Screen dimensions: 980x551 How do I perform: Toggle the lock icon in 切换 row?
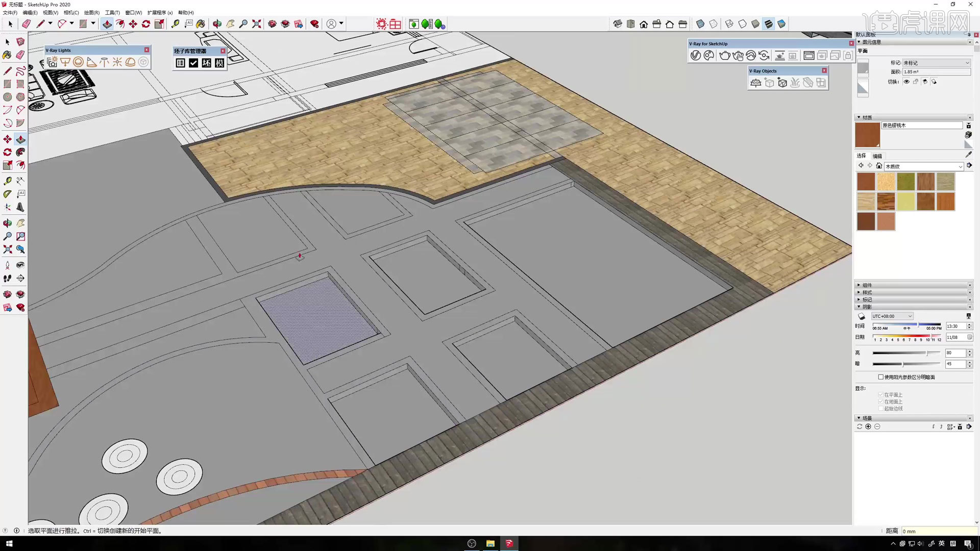(x=916, y=82)
